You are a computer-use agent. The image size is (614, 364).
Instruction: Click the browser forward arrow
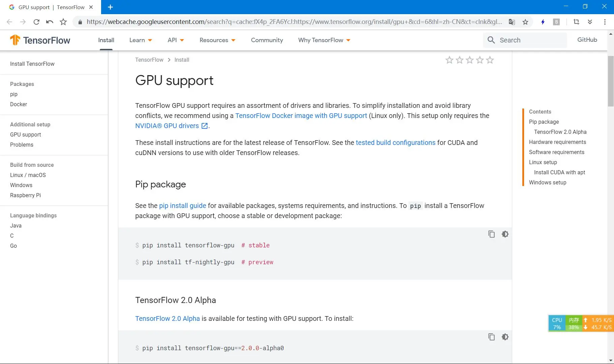23,22
